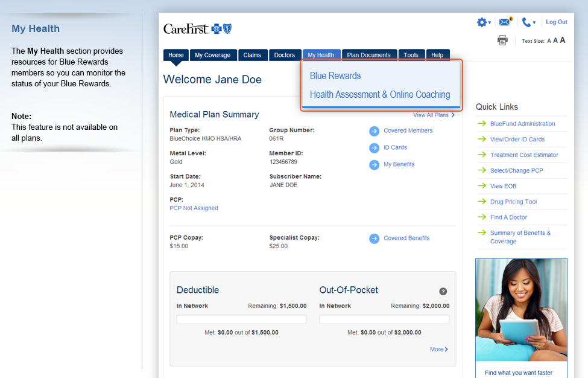588x378 pixels.
Task: Open Select/Change PCP quick link
Action: [x=517, y=170]
